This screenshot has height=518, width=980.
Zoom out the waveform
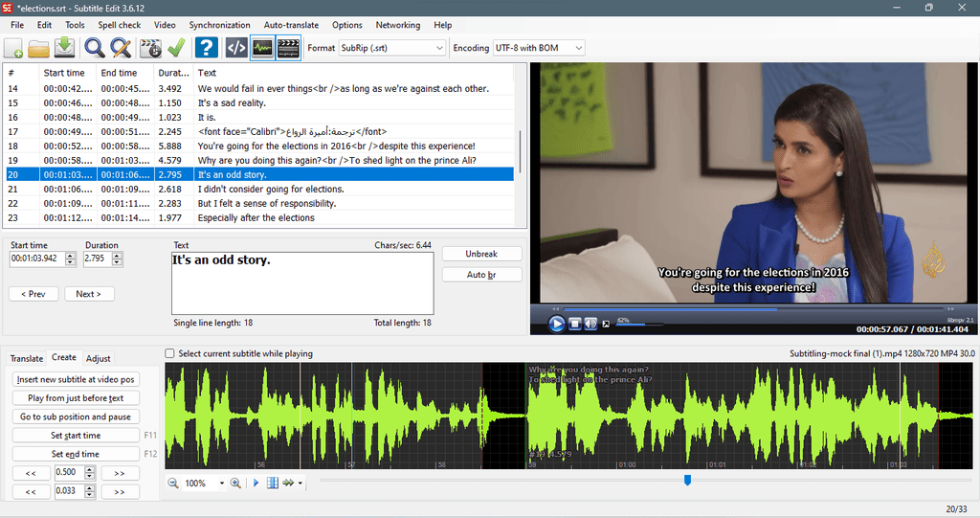(x=173, y=483)
